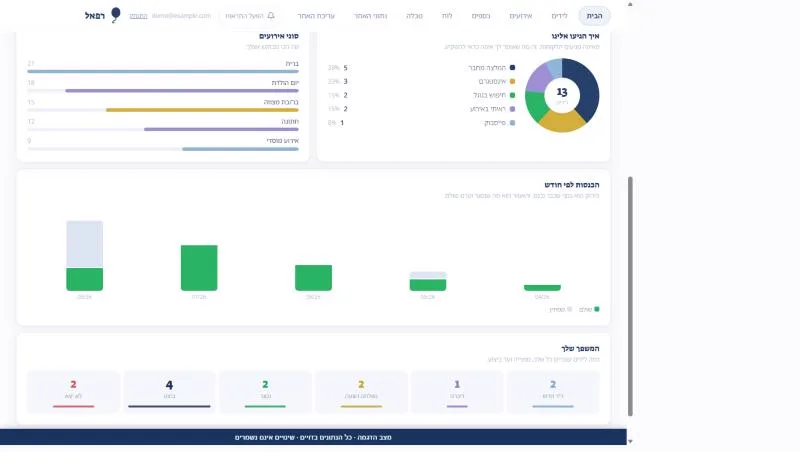This screenshot has height=452, width=800.
Task: Switch to the כספים finances tab
Action: click(x=481, y=16)
